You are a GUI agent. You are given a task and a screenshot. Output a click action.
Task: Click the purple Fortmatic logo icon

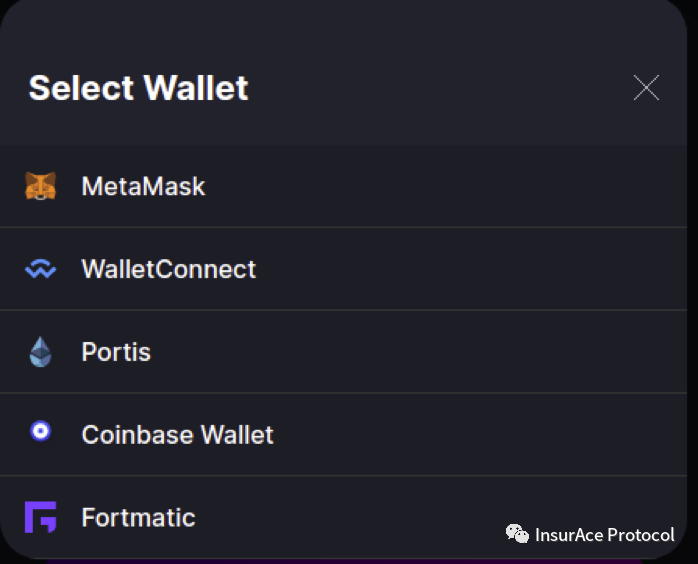41,517
